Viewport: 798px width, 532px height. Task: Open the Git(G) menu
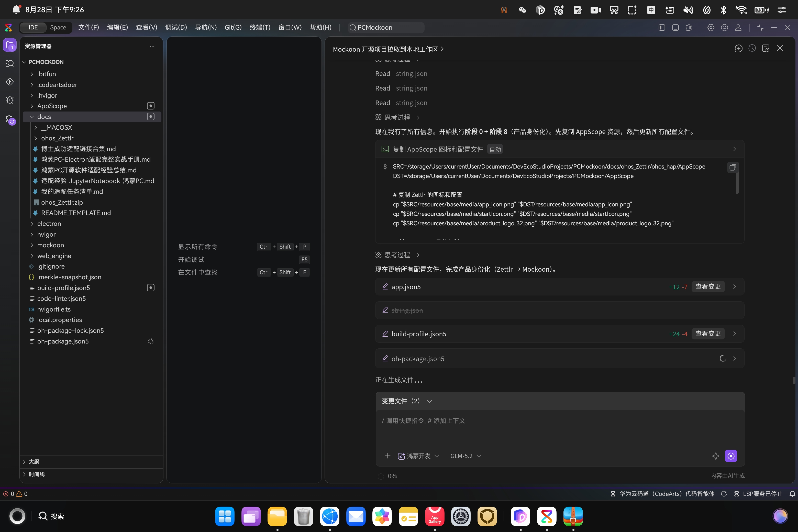click(x=233, y=27)
